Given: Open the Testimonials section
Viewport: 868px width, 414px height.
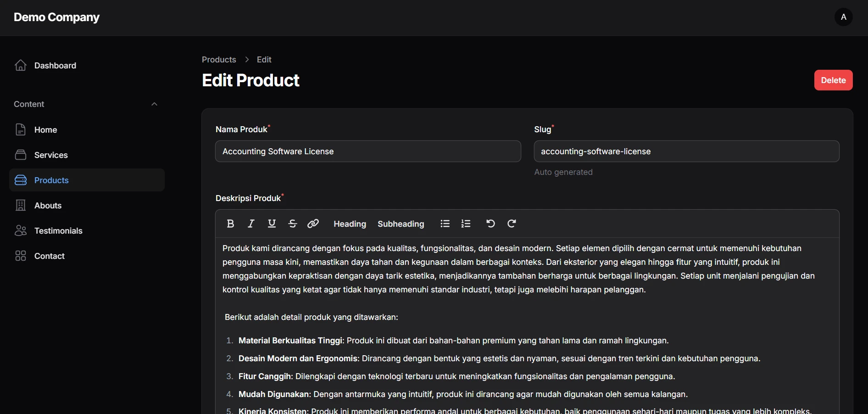Looking at the screenshot, I should pyautogui.click(x=58, y=230).
